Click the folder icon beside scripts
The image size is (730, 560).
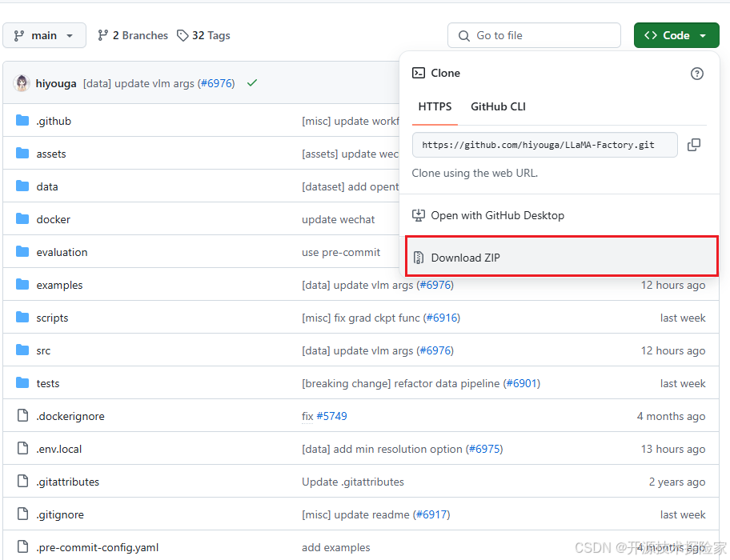(x=22, y=318)
